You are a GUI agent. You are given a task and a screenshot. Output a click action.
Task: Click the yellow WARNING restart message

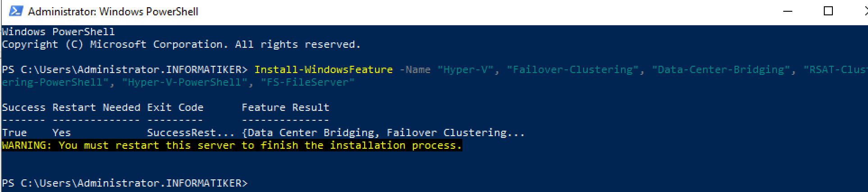point(232,145)
